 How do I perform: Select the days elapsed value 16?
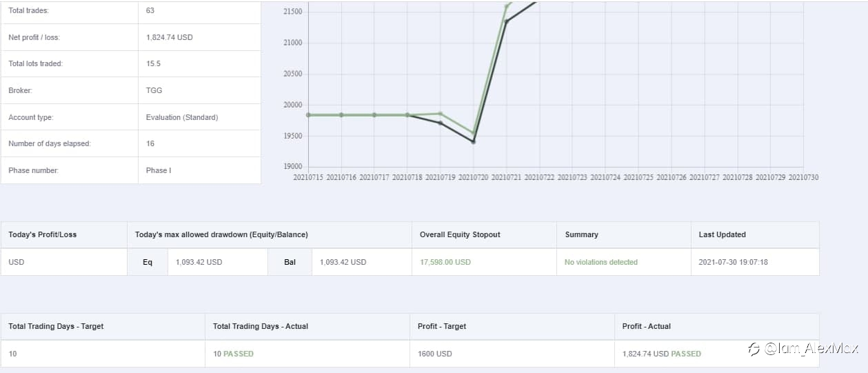tap(150, 143)
